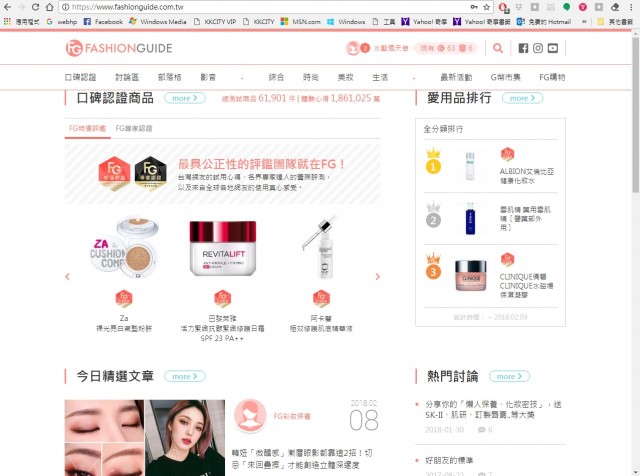Switch to the FG專家認證 tab
This screenshot has height=476, width=640.
pyautogui.click(x=134, y=128)
